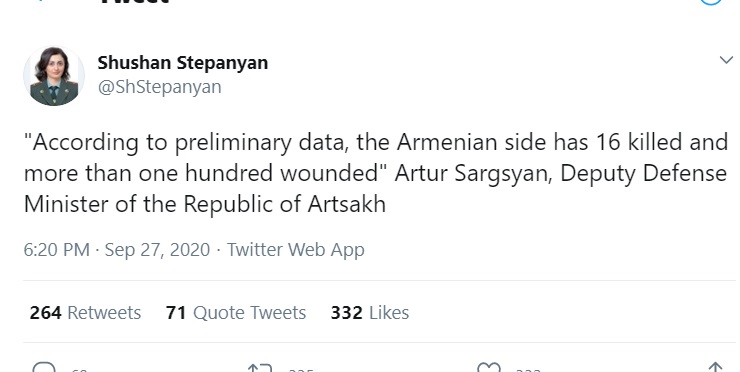Click the Tweet page header title
The image size is (740, 372).
pos(135,1)
